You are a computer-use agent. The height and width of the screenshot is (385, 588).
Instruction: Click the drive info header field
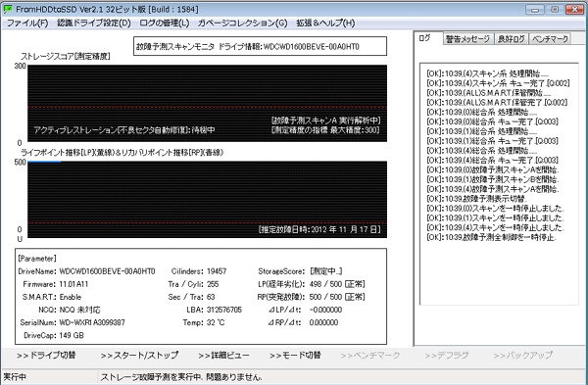(261, 46)
